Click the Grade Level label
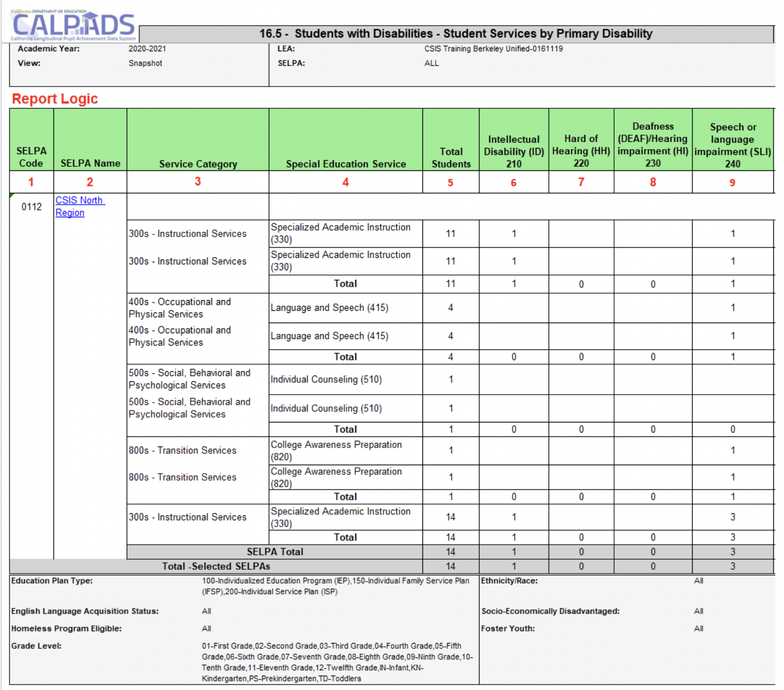The height and width of the screenshot is (690, 784). [36, 646]
